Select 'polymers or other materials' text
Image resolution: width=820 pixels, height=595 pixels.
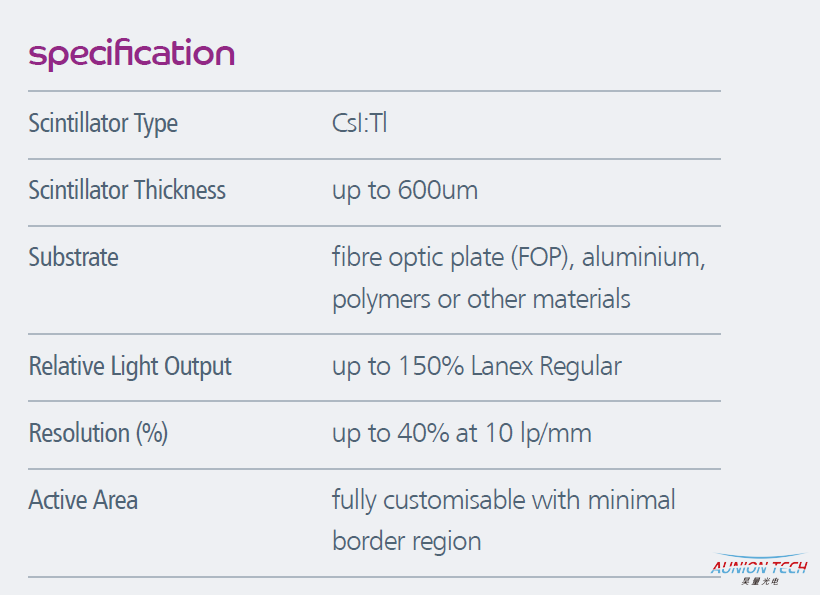(x=481, y=300)
